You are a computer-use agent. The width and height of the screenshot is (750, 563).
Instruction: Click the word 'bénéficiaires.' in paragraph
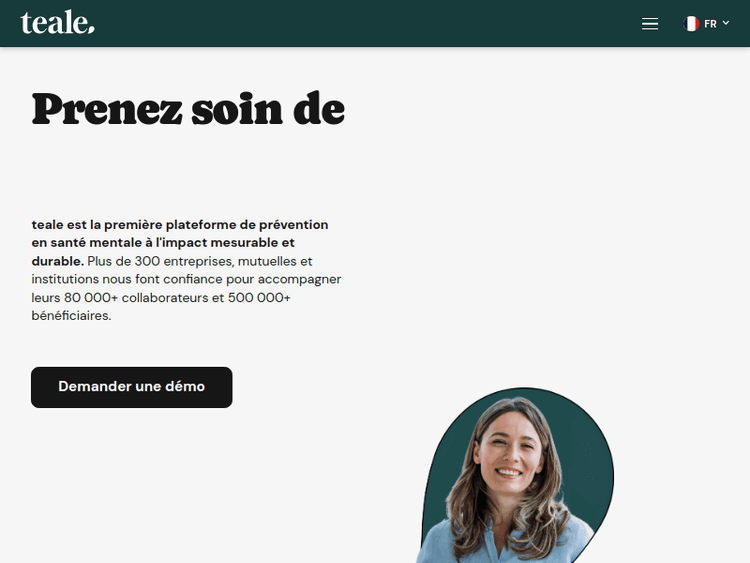71,316
